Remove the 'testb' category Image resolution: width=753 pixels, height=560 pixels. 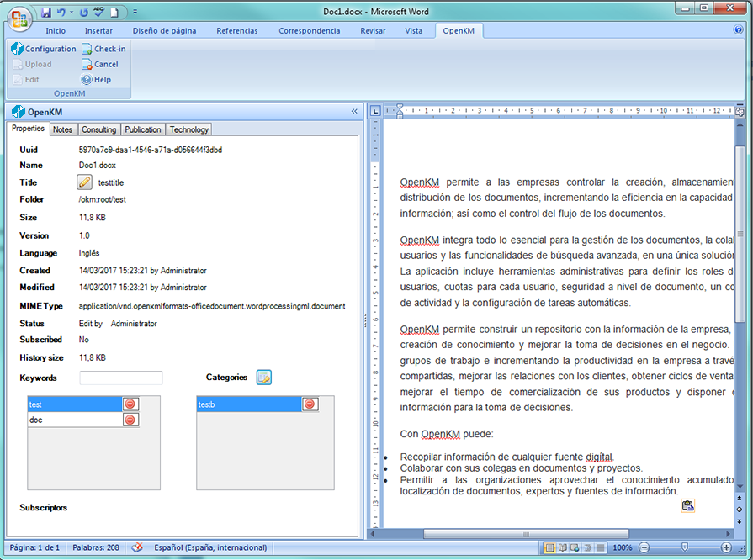(310, 404)
